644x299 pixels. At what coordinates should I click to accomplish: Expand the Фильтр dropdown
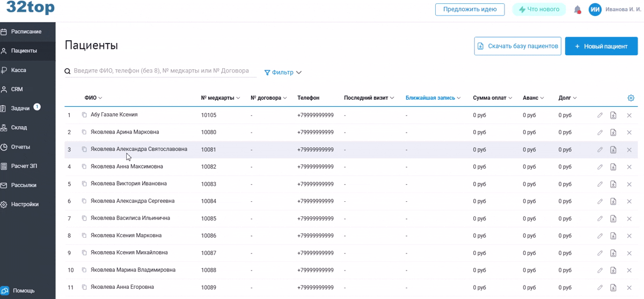tap(283, 72)
